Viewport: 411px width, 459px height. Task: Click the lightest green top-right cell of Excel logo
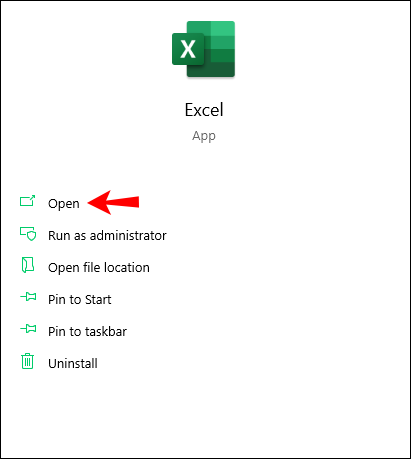tap(223, 28)
